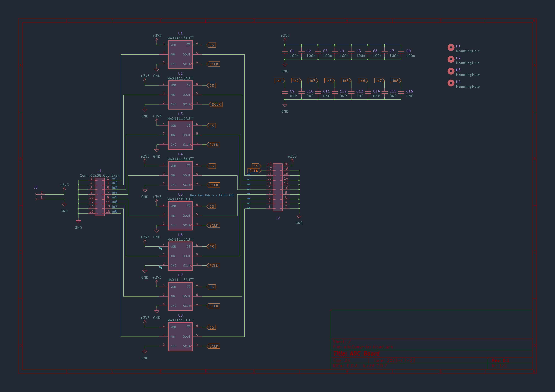This screenshot has width=555, height=392.
Task: Select the U2 ADC chip symbol
Action: click(180, 95)
